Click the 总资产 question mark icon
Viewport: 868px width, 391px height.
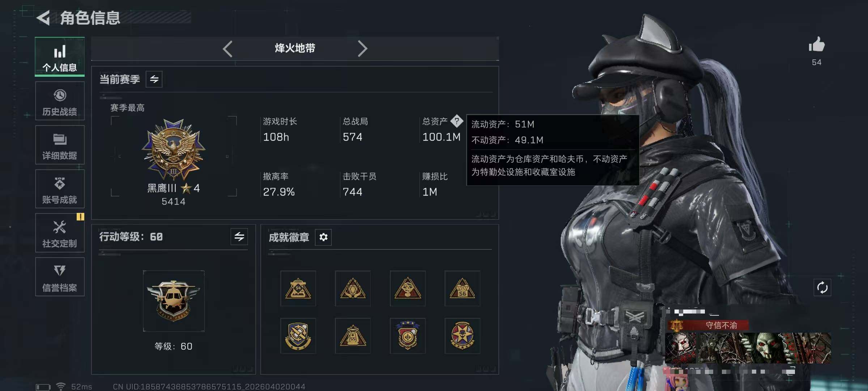pos(457,121)
